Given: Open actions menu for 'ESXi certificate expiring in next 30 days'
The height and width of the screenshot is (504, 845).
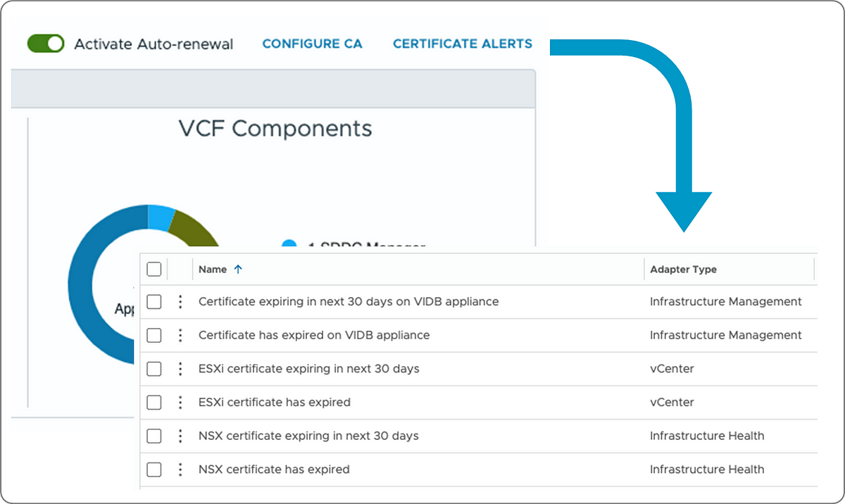Looking at the screenshot, I should [180, 369].
